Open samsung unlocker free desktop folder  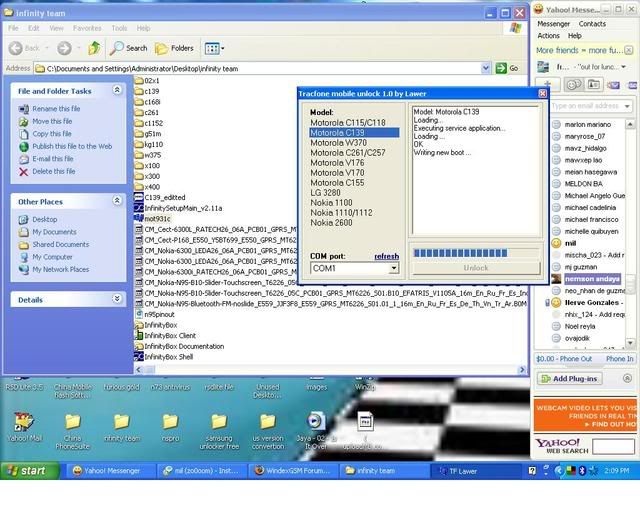click(219, 431)
